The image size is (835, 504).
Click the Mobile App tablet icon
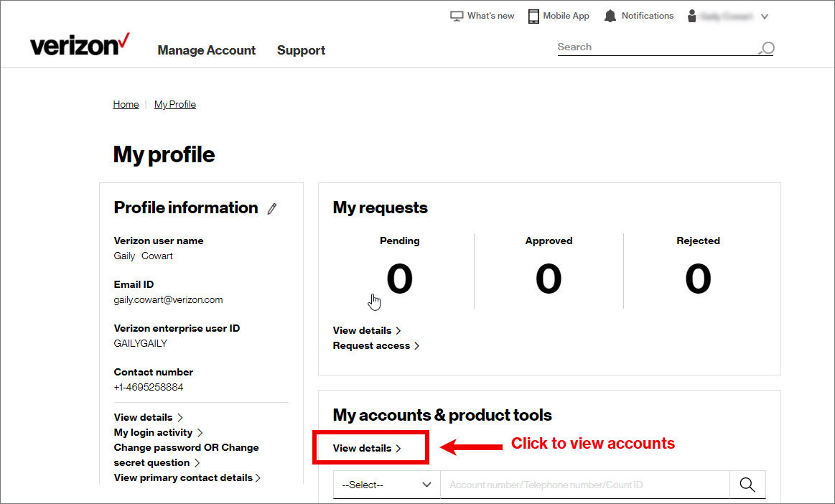point(533,16)
